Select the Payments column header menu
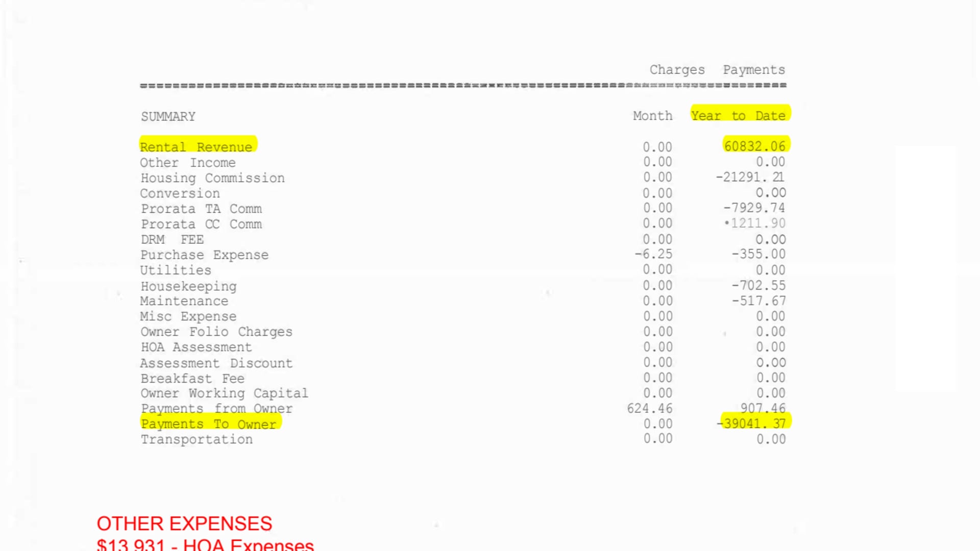This screenshot has height=551, width=980. tap(754, 69)
